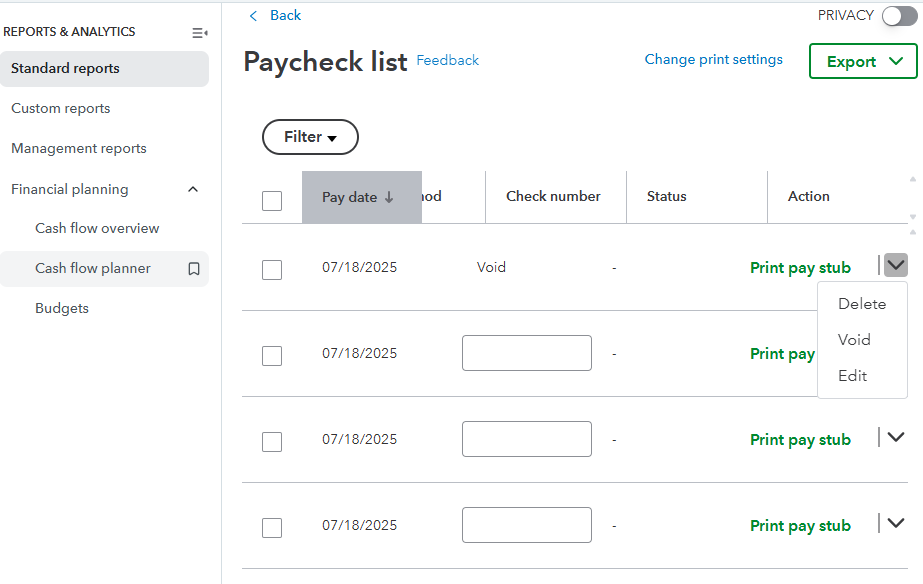This screenshot has height=584, width=923.
Task: Click the table scrollbar up arrow
Action: tap(912, 180)
